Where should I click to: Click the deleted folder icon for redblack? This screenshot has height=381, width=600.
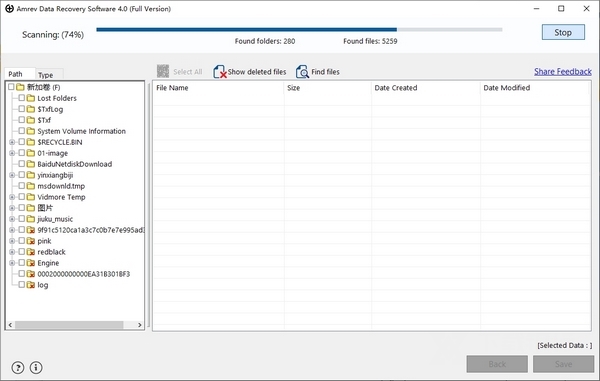(x=31, y=252)
